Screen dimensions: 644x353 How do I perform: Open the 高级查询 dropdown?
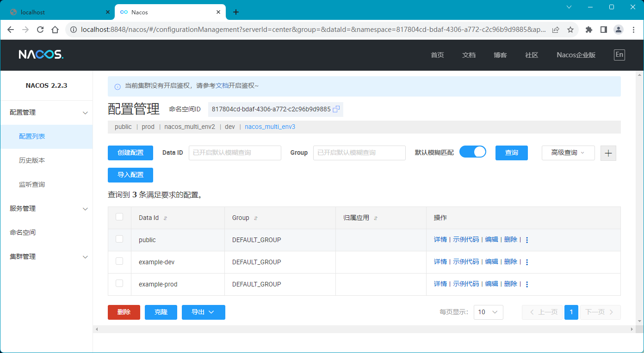click(568, 153)
